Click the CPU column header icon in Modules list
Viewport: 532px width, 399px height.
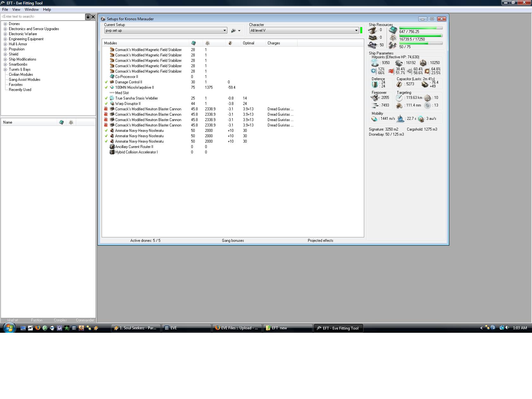coord(193,43)
